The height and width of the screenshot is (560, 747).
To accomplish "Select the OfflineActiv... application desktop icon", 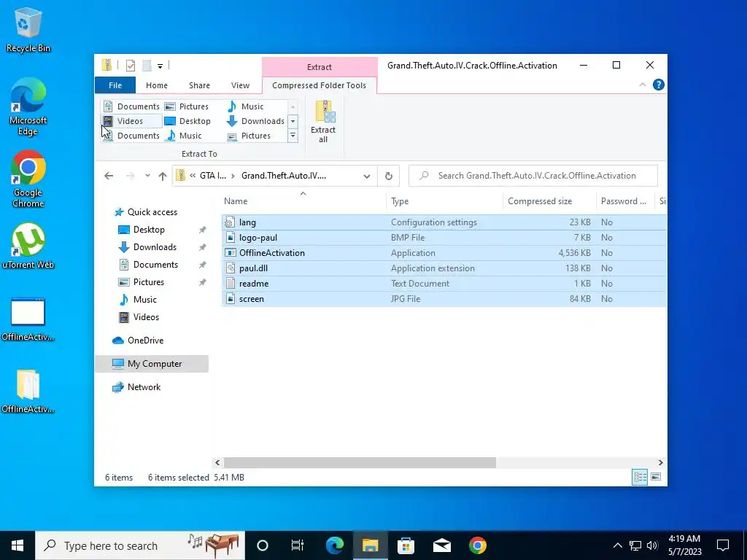I will point(28,319).
